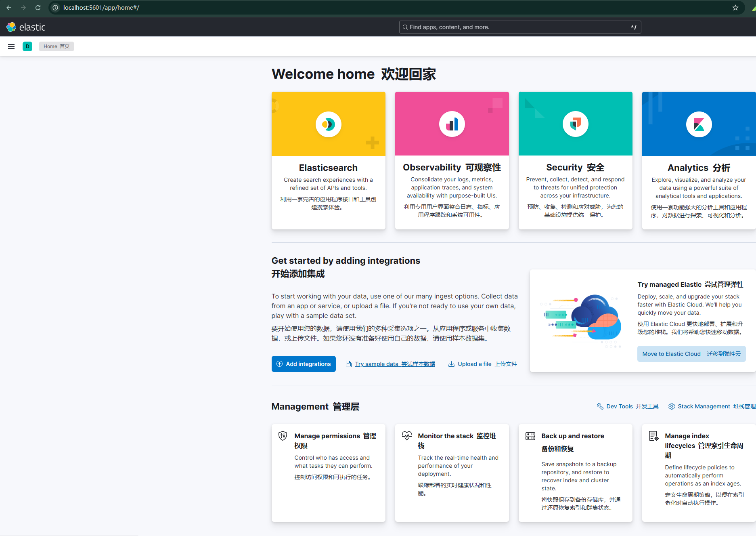Click the Observability bar-chart icon
The height and width of the screenshot is (536, 756).
pyautogui.click(x=452, y=124)
